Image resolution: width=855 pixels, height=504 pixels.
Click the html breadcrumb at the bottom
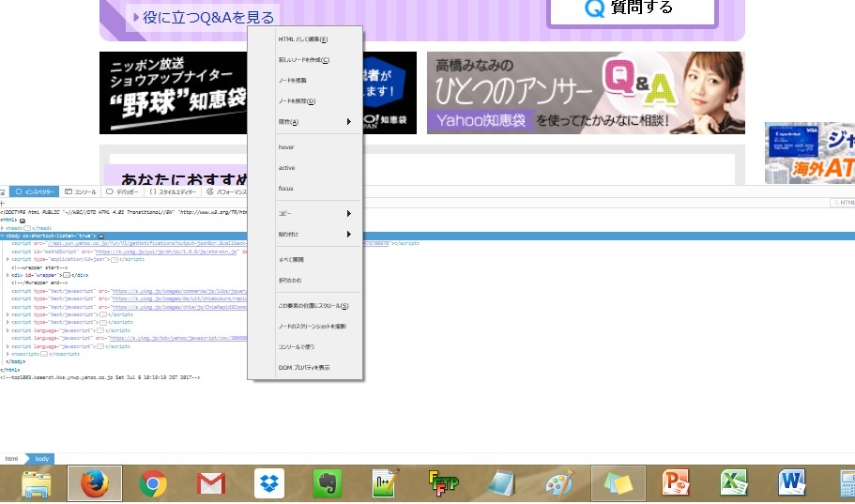pyautogui.click(x=11, y=459)
